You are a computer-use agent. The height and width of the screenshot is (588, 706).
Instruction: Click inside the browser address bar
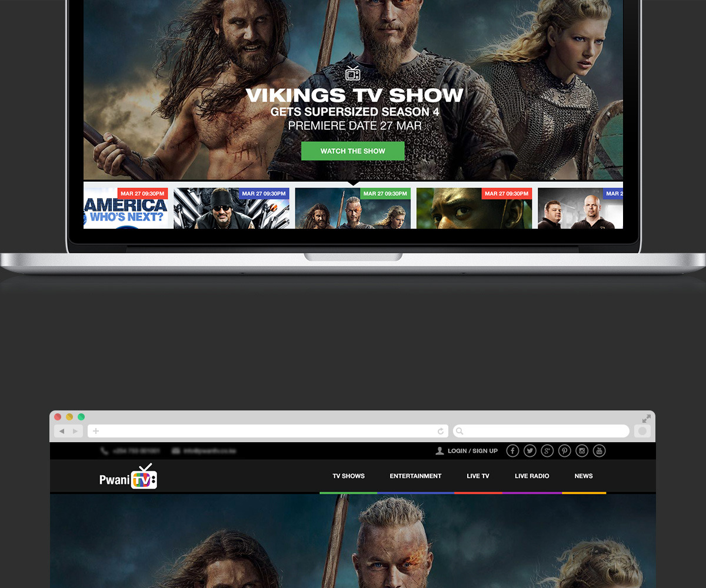[x=268, y=431]
